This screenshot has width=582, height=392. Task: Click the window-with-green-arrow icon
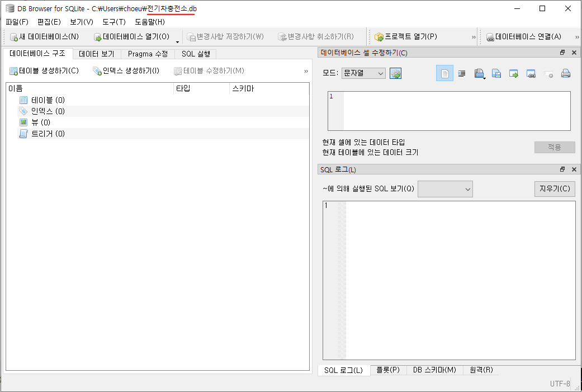click(514, 73)
